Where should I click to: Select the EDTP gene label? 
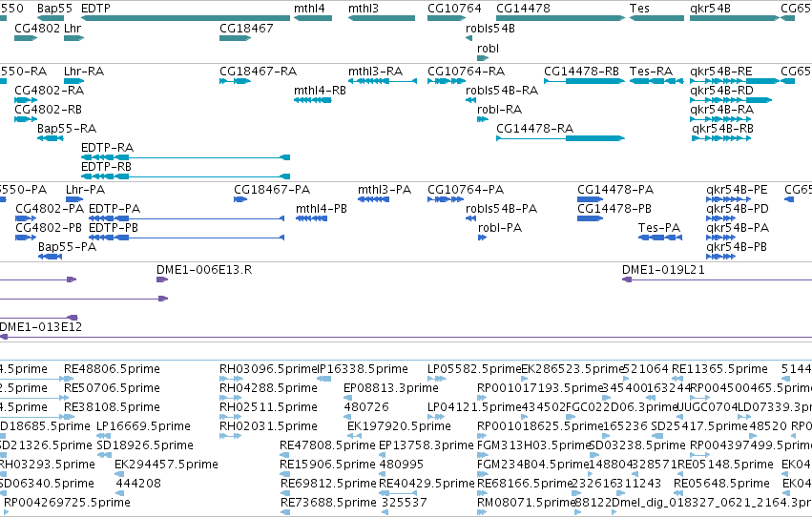(x=95, y=9)
